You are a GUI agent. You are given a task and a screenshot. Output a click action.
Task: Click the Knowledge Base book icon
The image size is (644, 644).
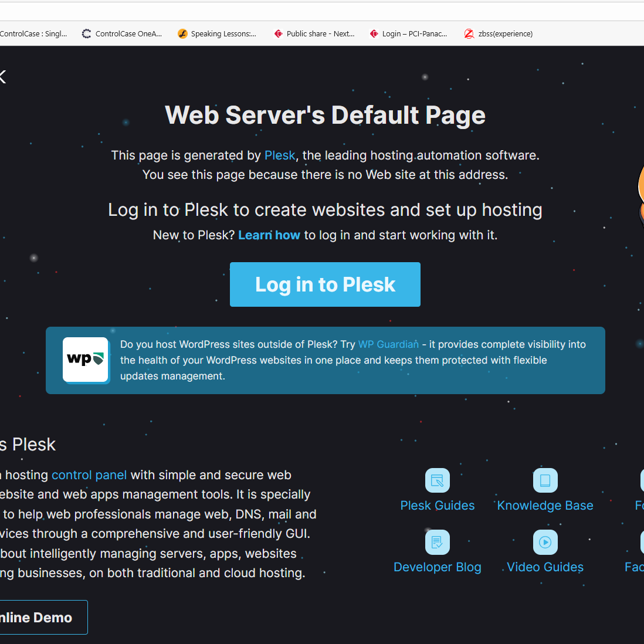coord(545,480)
